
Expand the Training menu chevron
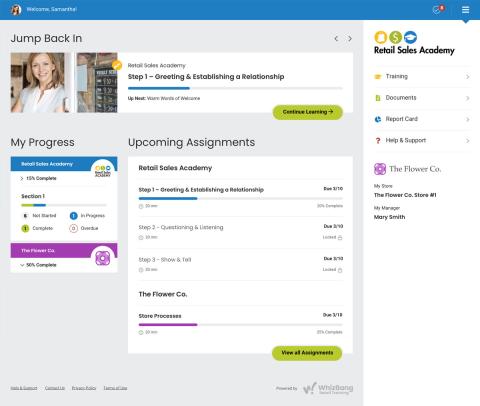click(x=468, y=77)
